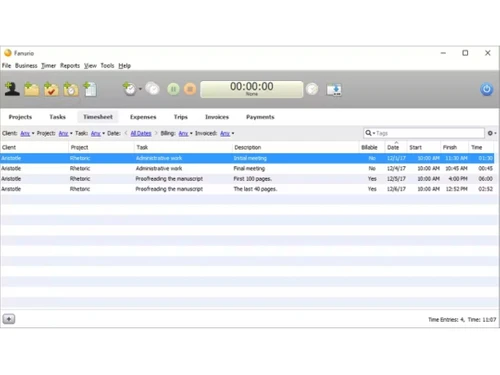
Task: Select the 'First 100 pages.' entry
Action: point(247,179)
